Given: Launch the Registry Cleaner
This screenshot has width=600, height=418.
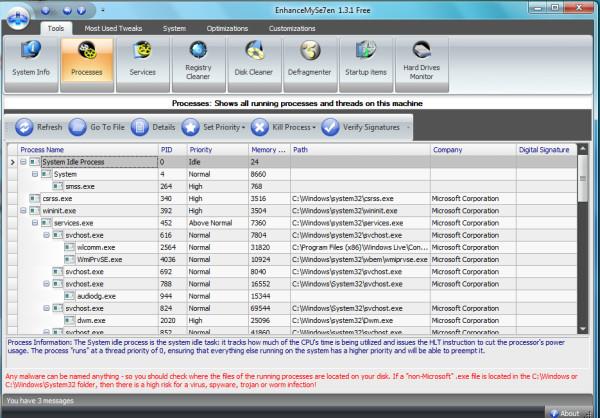Looking at the screenshot, I should coord(198,59).
